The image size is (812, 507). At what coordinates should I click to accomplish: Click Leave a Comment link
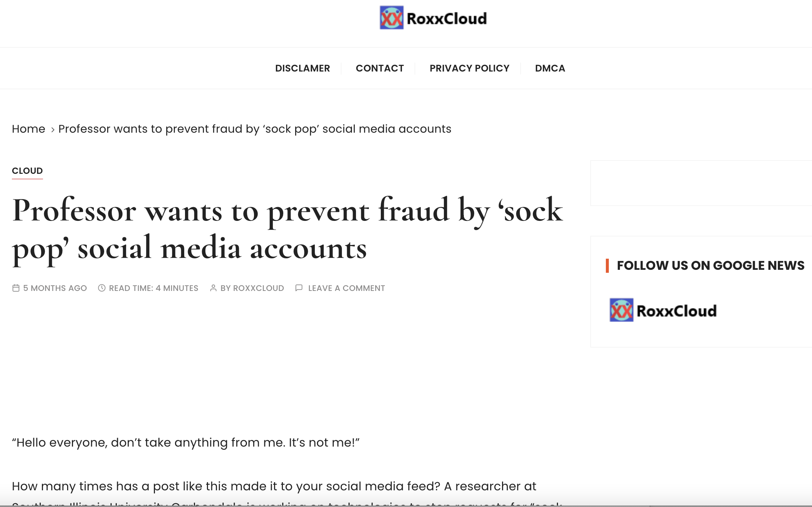(x=346, y=288)
